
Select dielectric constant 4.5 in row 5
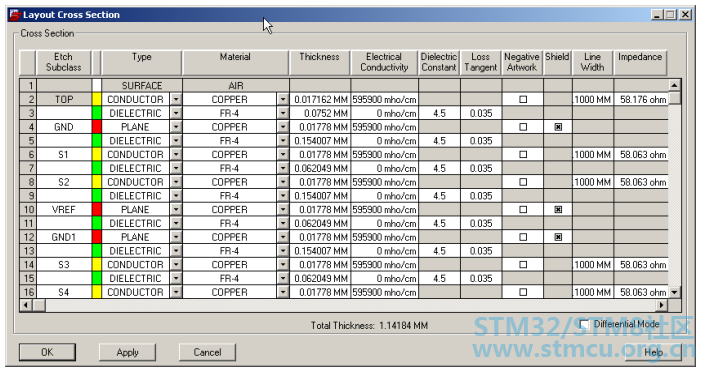click(x=439, y=141)
